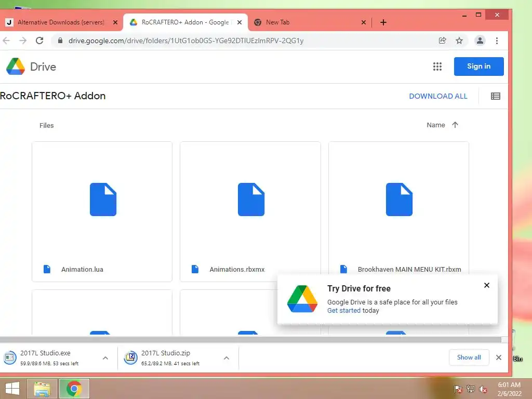Image resolution: width=532 pixels, height=399 pixels.
Task: Switch to the RoCRAFTERO+ Addon tab
Action: 185,22
